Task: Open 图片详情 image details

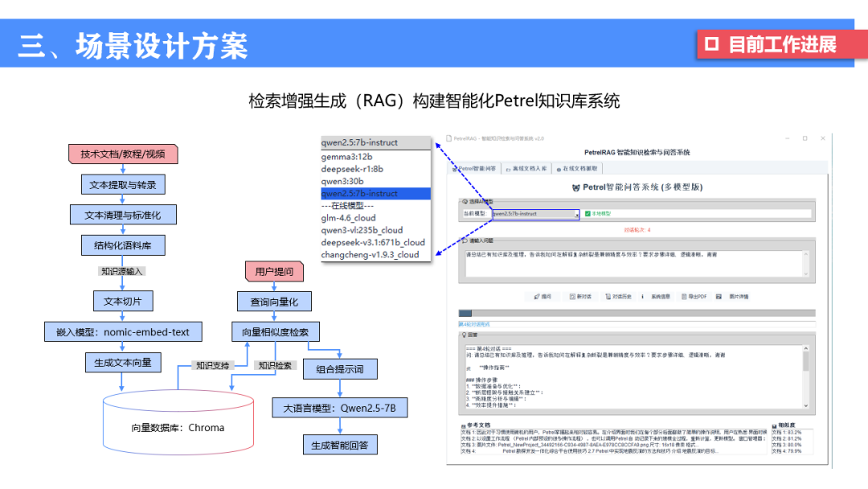Action: point(732,297)
